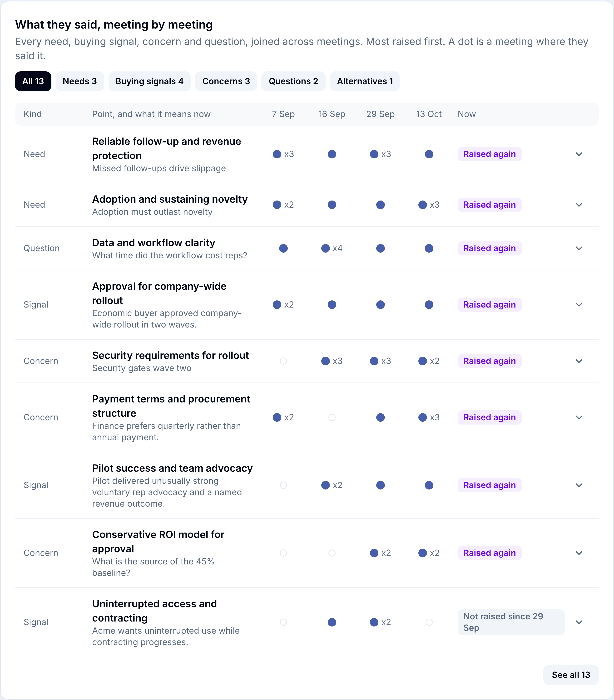Click the 29 Sep dot for Security requirements
Image resolution: width=614 pixels, height=700 pixels.
[374, 361]
